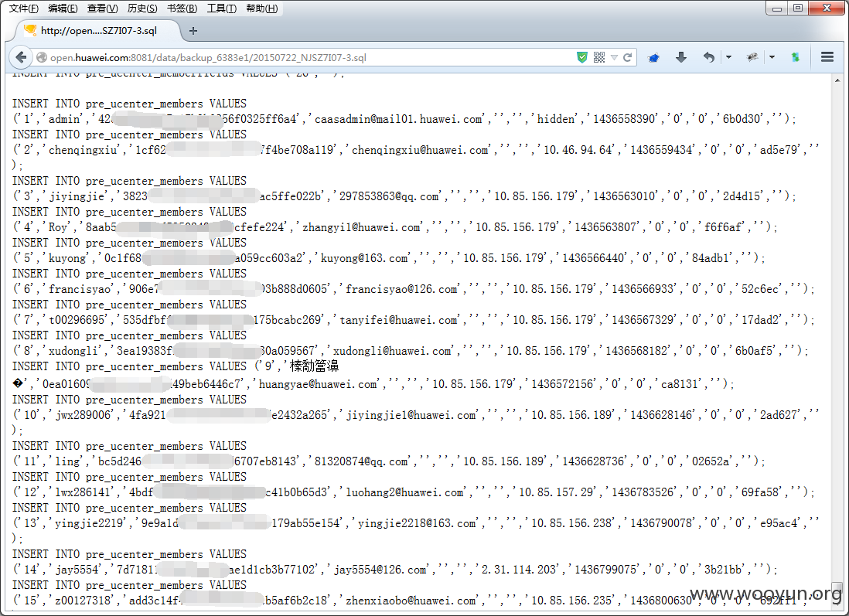Click email 'kuyong@163.com'
The width and height of the screenshot is (849, 616).
click(x=364, y=258)
